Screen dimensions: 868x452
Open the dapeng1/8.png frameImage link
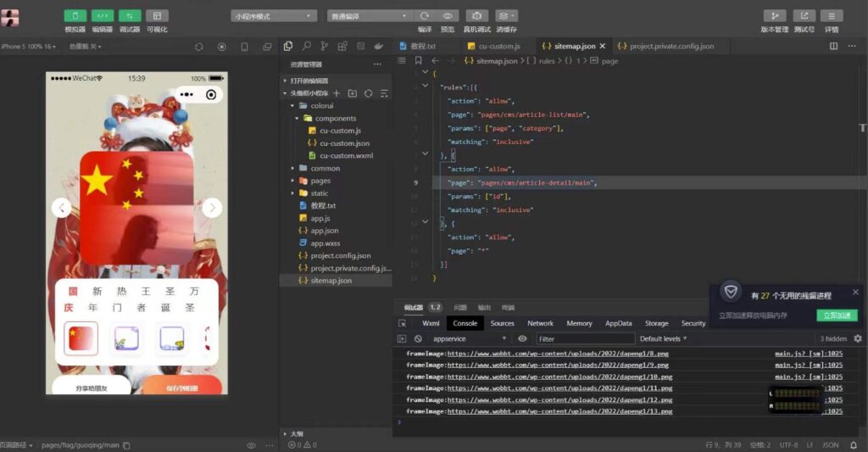(x=558, y=354)
